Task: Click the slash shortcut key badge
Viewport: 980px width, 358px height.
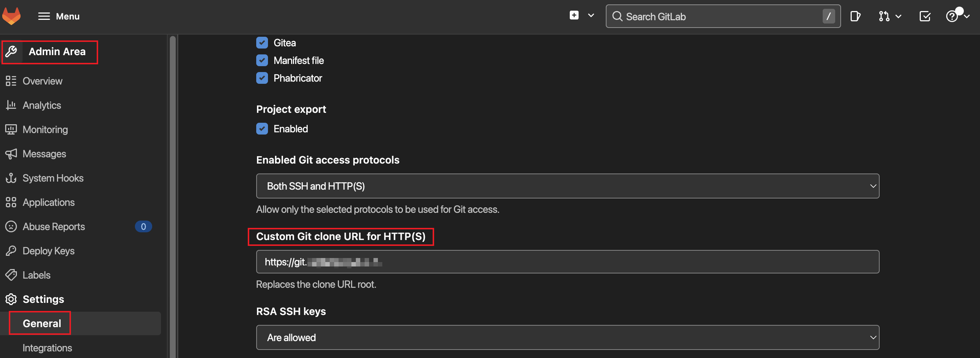Action: (828, 17)
